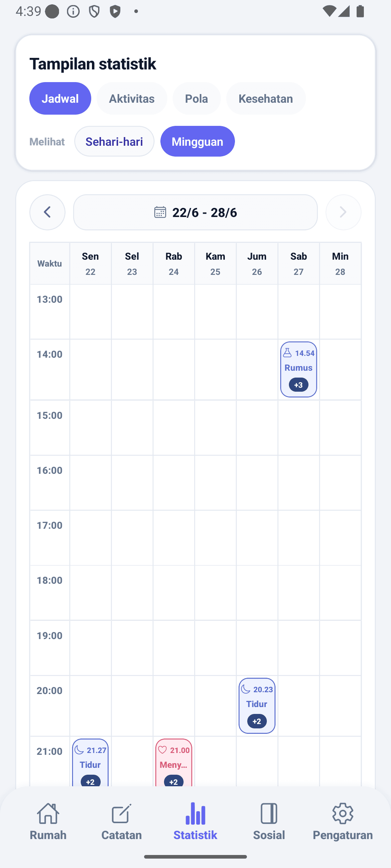Go to previous week arrow
The width and height of the screenshot is (391, 868).
(x=47, y=212)
